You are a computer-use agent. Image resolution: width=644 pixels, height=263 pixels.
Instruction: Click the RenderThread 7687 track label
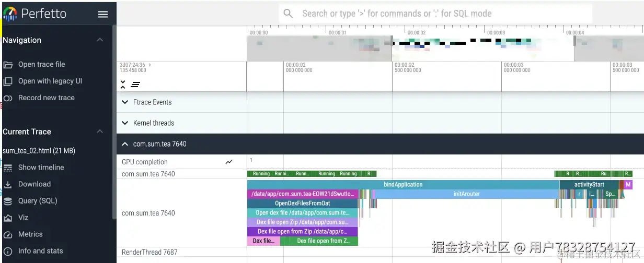pyautogui.click(x=149, y=253)
